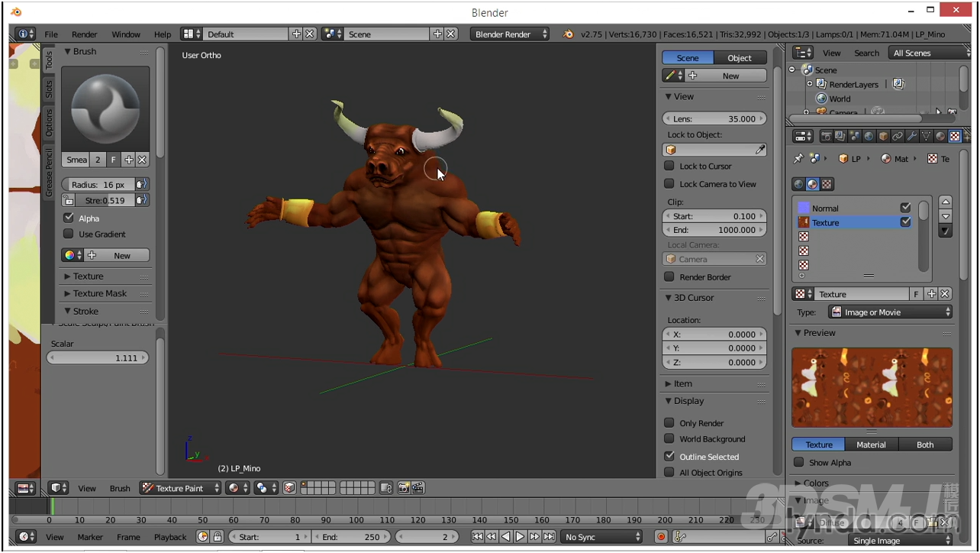This screenshot has width=980, height=553.
Task: Enable Lock Camera to View checkbox
Action: [669, 183]
